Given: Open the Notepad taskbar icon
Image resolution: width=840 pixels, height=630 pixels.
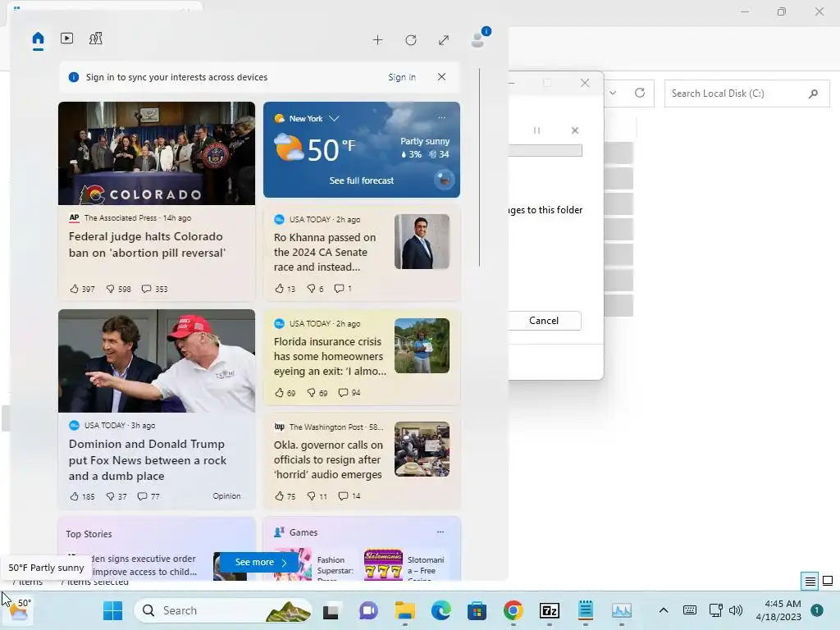Looking at the screenshot, I should (x=586, y=610).
